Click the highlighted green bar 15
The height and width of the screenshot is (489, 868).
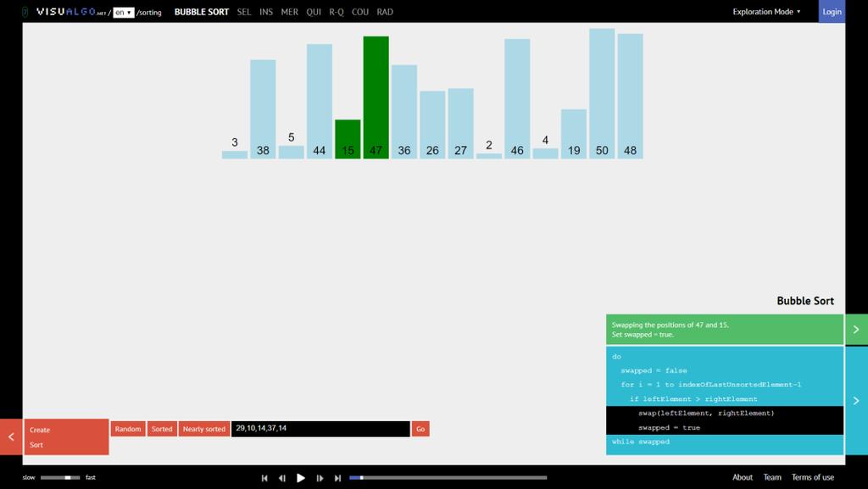click(x=348, y=139)
